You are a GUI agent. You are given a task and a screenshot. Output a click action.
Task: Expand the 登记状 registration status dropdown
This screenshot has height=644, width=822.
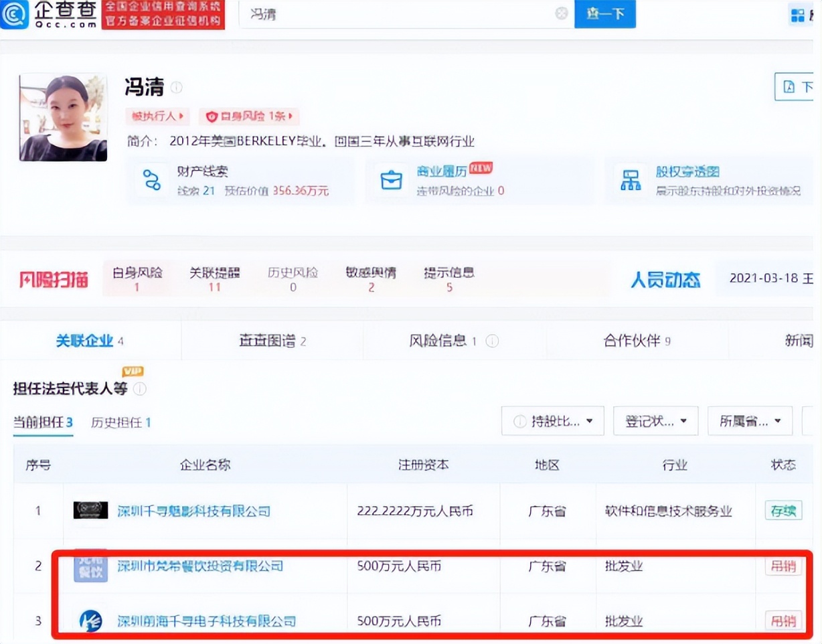(655, 420)
